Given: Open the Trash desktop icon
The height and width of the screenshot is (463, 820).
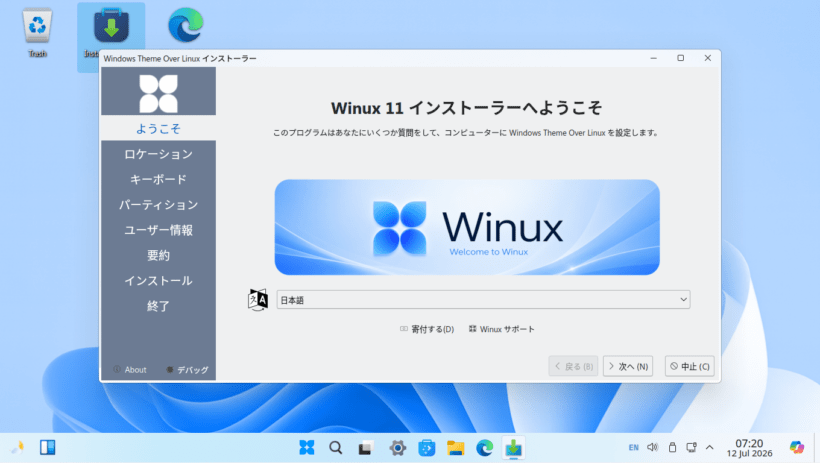Looking at the screenshot, I should (x=37, y=32).
